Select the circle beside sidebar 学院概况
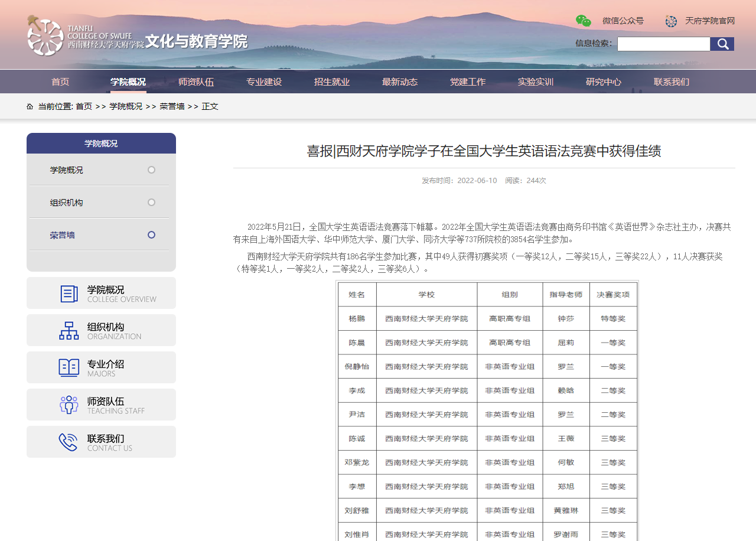Screen dimensions: 756x541 pyautogui.click(x=151, y=170)
